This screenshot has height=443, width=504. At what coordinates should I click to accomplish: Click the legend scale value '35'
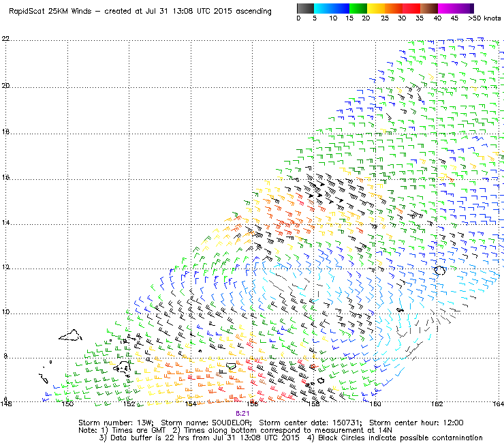click(420, 18)
